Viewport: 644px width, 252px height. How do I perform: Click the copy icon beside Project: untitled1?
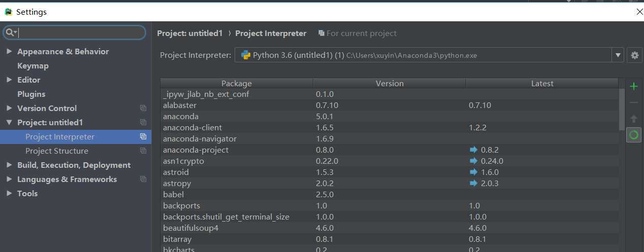tap(143, 122)
